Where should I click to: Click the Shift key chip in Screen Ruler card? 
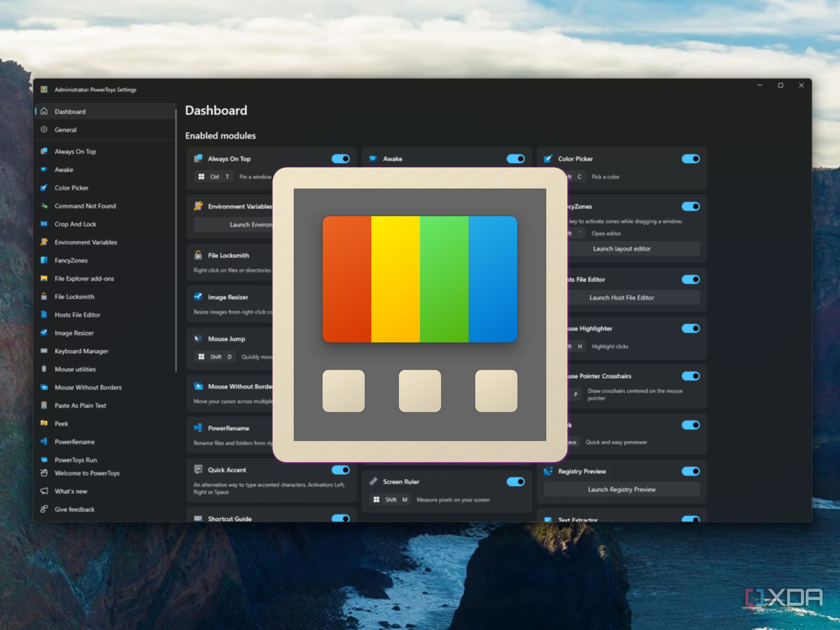[391, 500]
